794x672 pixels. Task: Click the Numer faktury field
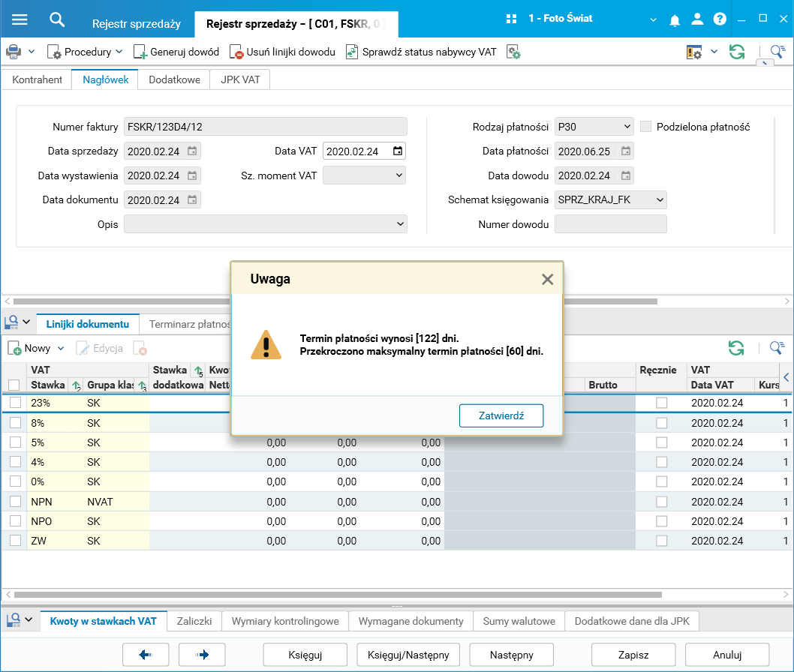[265, 127]
